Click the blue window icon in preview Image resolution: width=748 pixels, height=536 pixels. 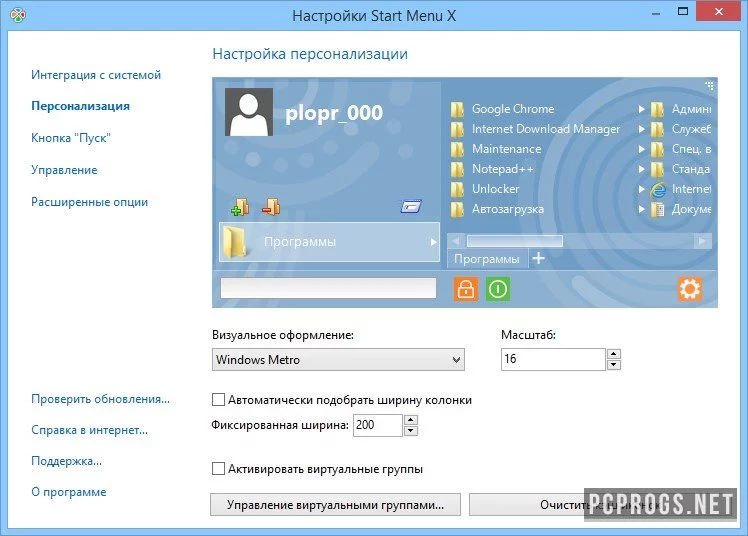click(x=411, y=206)
